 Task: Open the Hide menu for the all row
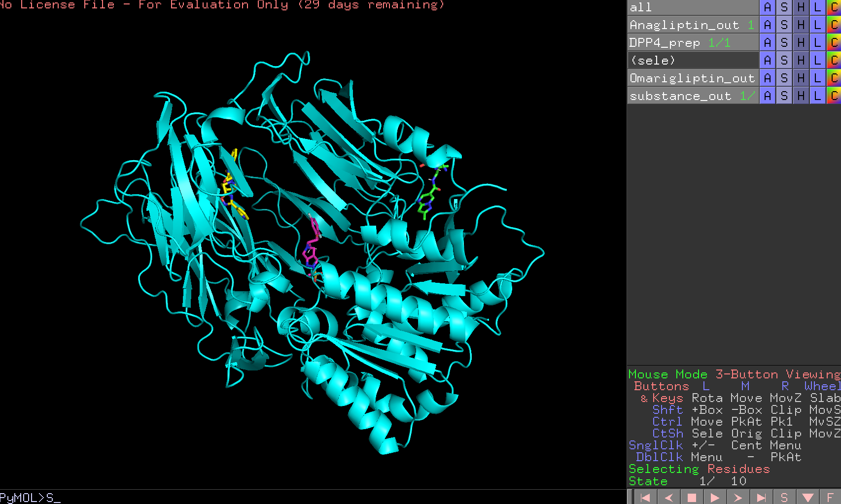tap(801, 7)
